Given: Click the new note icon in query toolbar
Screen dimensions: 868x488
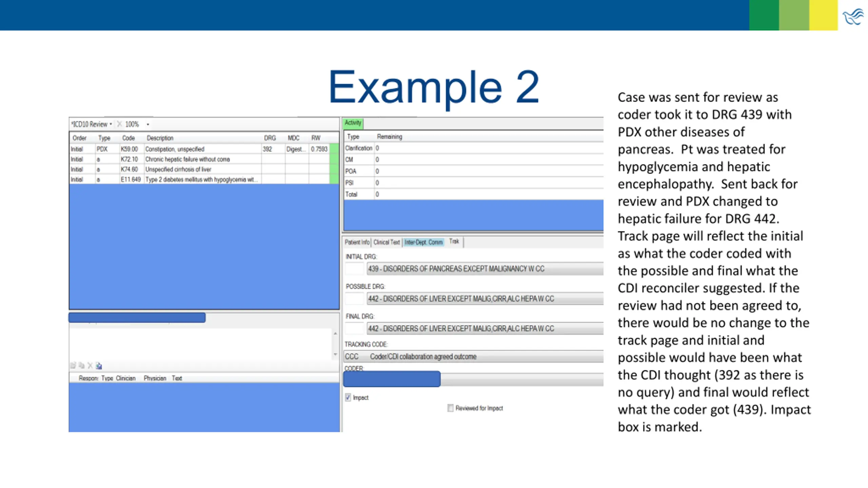Looking at the screenshot, I should (x=73, y=365).
